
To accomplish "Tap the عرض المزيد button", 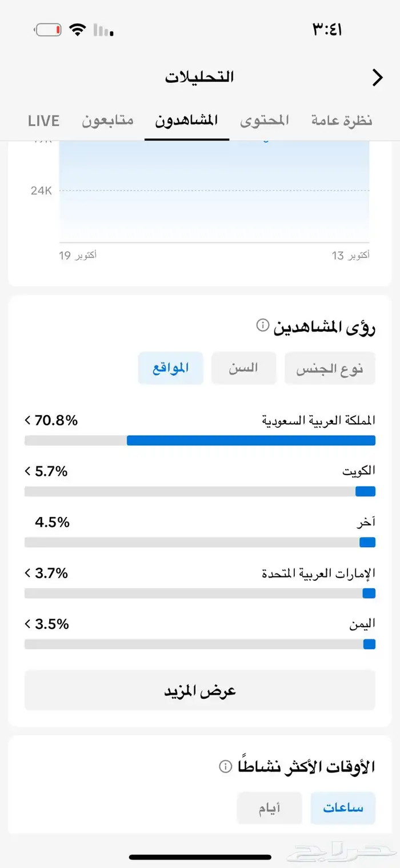I will (199, 690).
